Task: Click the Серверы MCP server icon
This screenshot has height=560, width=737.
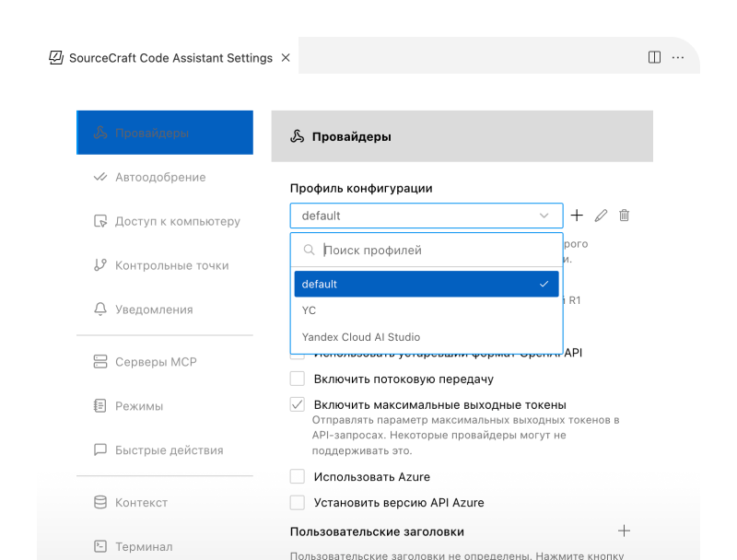Action: (x=100, y=362)
